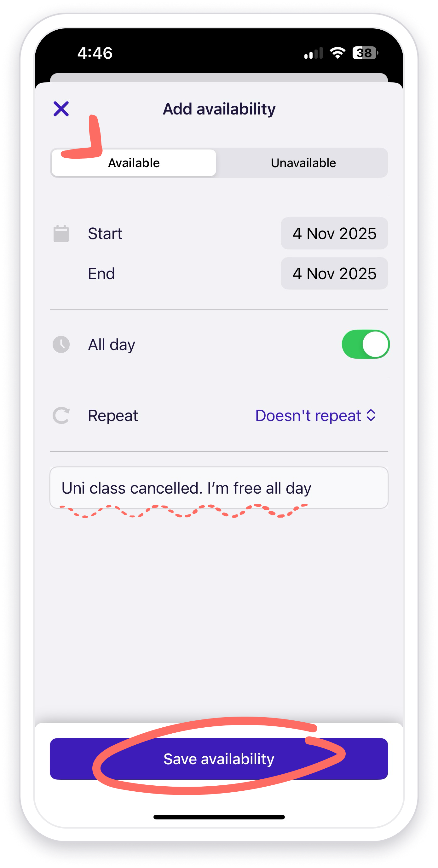Tap the Repeat label
The height and width of the screenshot is (868, 438).
(113, 415)
